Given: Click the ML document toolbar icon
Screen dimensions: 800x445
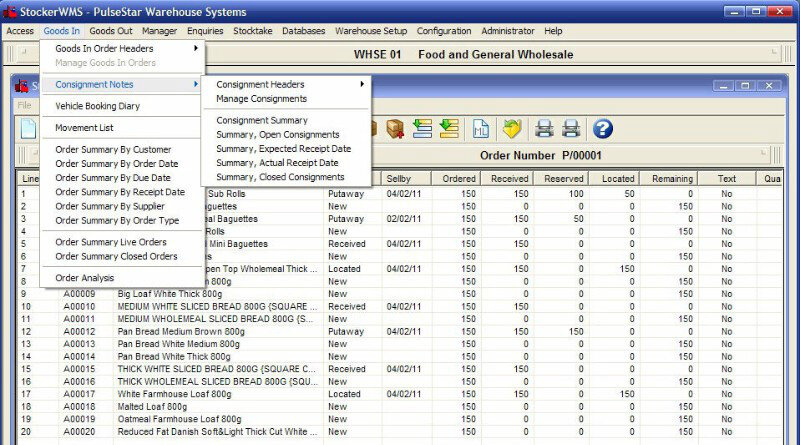Looking at the screenshot, I should click(481, 128).
